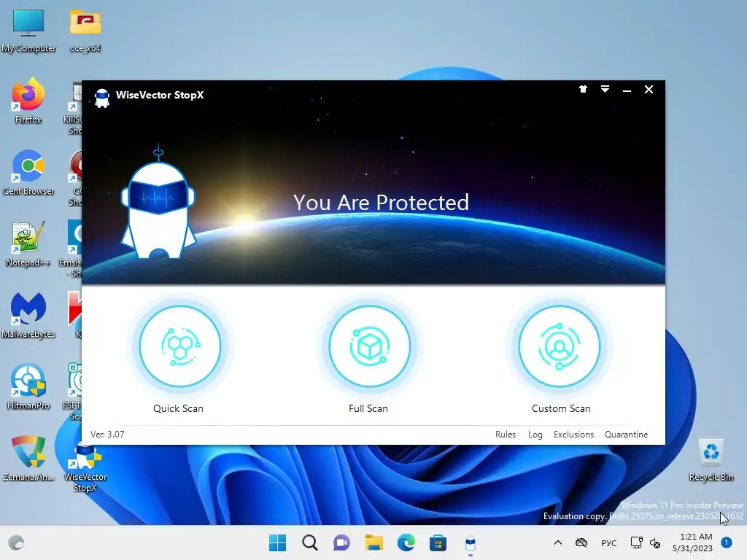Select the My Computer desktop icon
Image resolution: width=747 pixels, height=560 pixels.
pos(28,31)
